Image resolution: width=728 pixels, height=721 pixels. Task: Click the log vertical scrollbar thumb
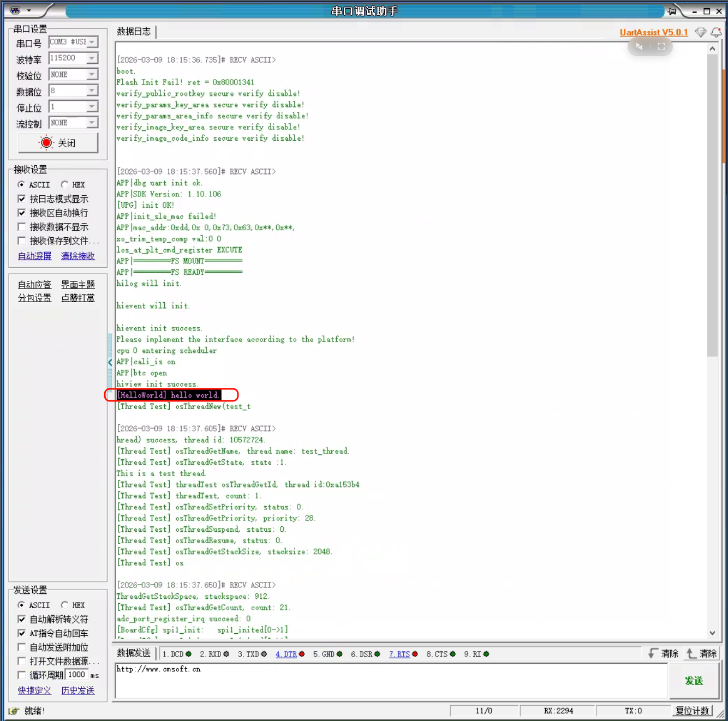click(712, 205)
